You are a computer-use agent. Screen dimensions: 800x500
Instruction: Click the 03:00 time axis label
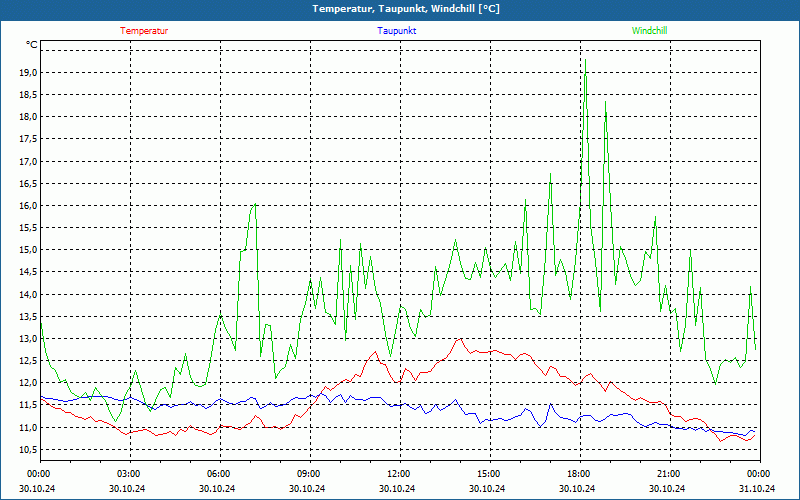129,474
